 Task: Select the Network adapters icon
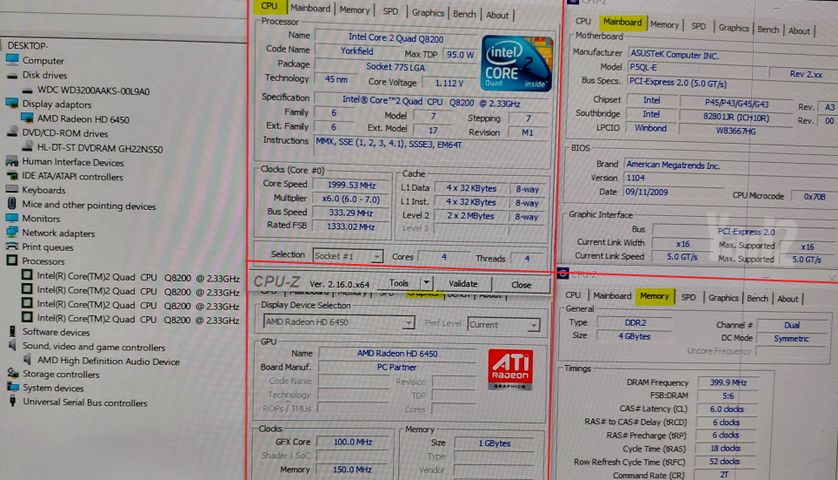pos(12,233)
